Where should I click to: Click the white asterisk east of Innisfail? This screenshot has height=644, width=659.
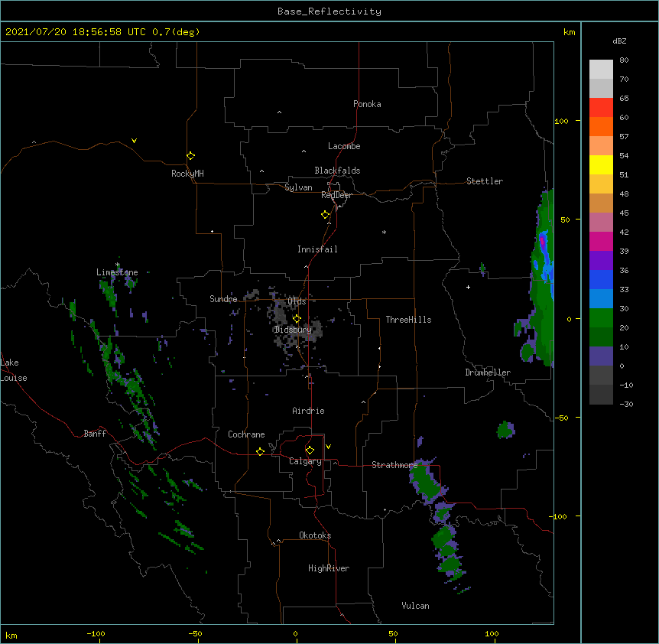pyautogui.click(x=384, y=232)
